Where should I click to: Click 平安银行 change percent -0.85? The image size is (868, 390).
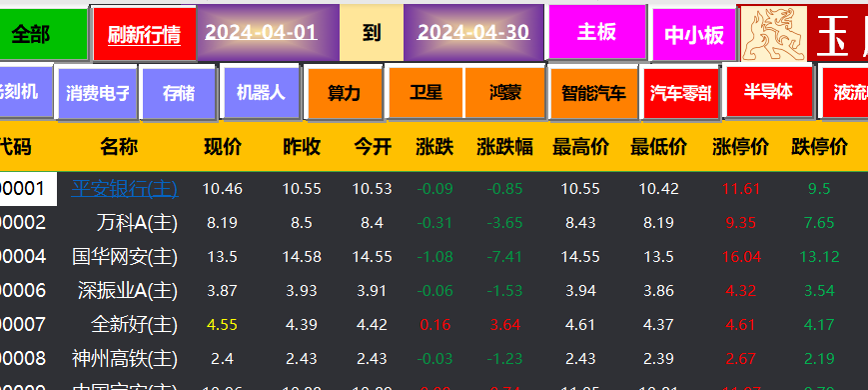tap(504, 189)
